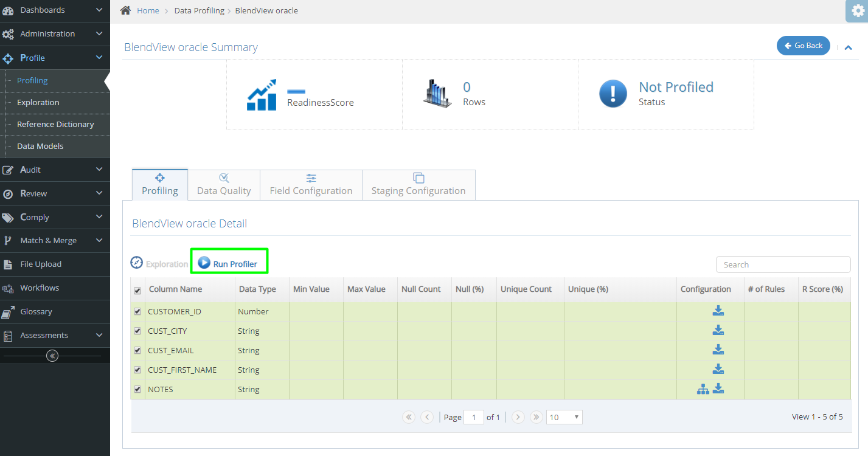Open Exploration in the sidebar submenu
Viewport: 868px width, 456px height.
(x=38, y=102)
